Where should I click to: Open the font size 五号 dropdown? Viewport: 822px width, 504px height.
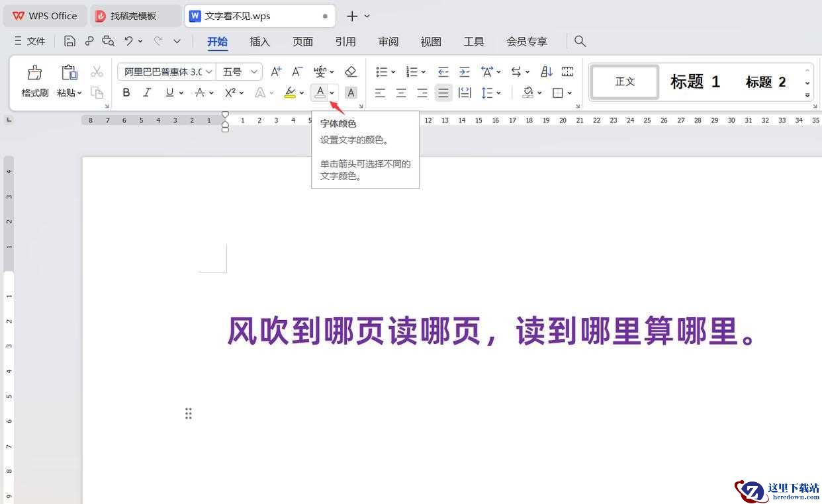tap(254, 71)
